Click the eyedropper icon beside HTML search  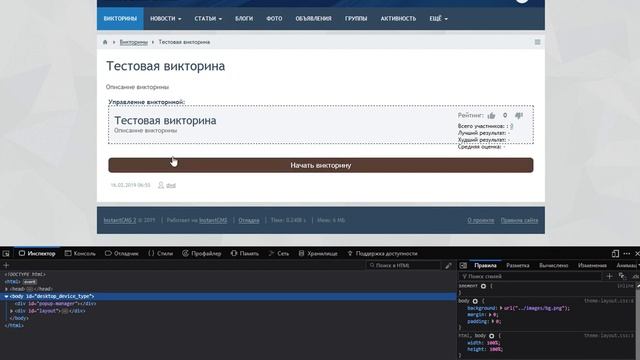coord(448,265)
